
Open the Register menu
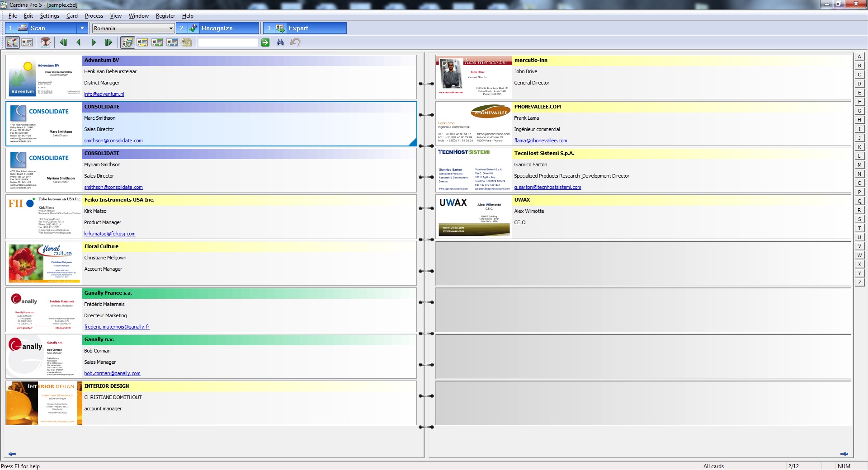coord(165,16)
